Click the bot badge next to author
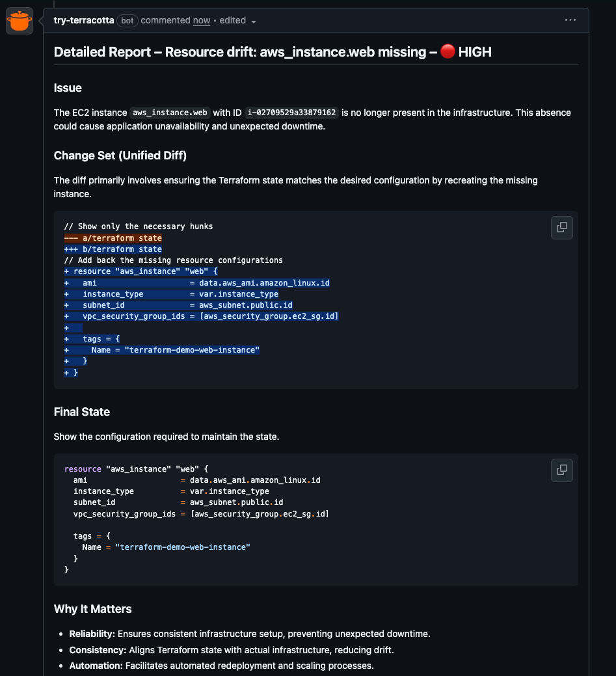Viewport: 616px width, 676px height. click(x=127, y=21)
